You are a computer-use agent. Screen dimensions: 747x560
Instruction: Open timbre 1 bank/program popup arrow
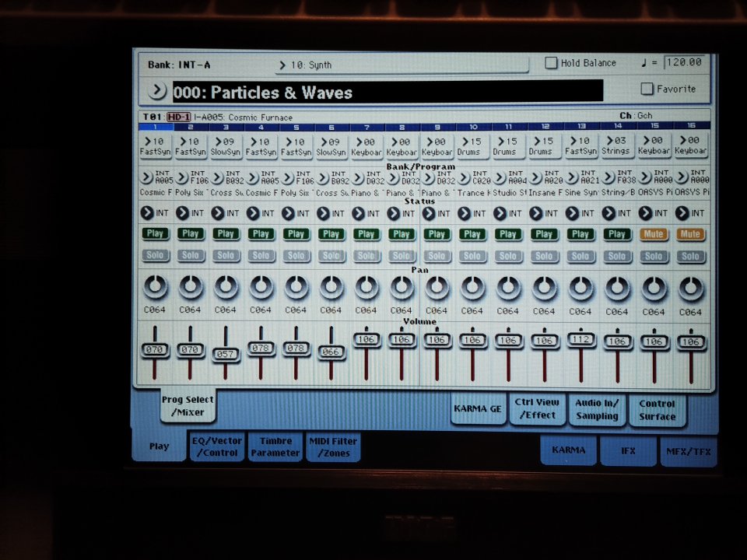[x=146, y=177]
